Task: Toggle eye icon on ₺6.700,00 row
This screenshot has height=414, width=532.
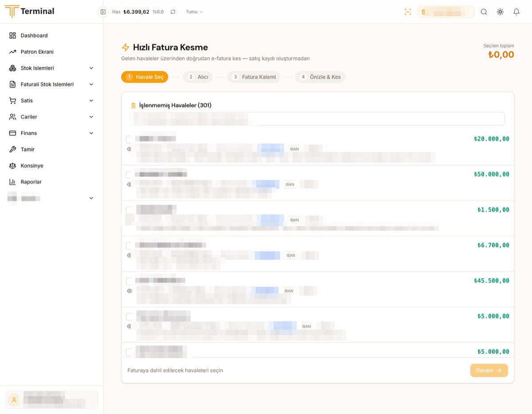Action: 129,256
